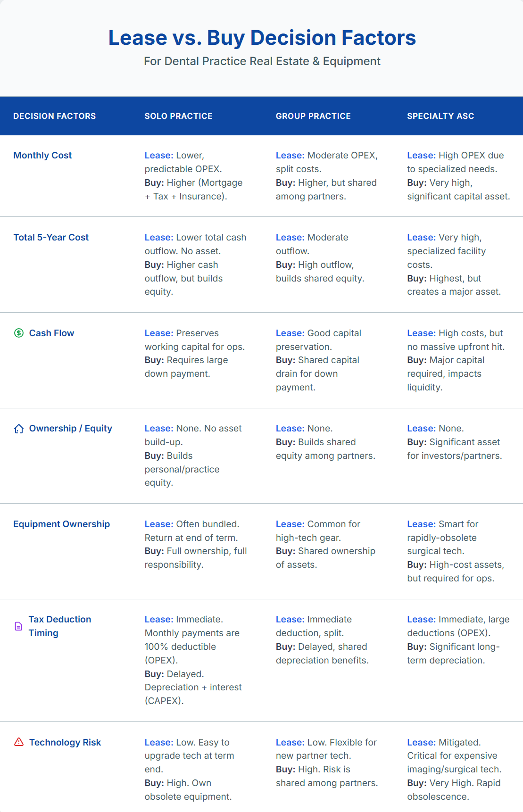The width and height of the screenshot is (523, 812).
Task: Click the Technology Risk row label
Action: 65,743
